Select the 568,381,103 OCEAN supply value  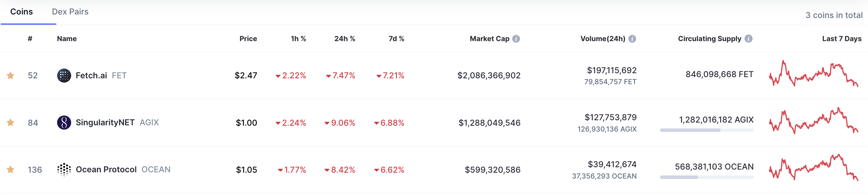click(714, 167)
